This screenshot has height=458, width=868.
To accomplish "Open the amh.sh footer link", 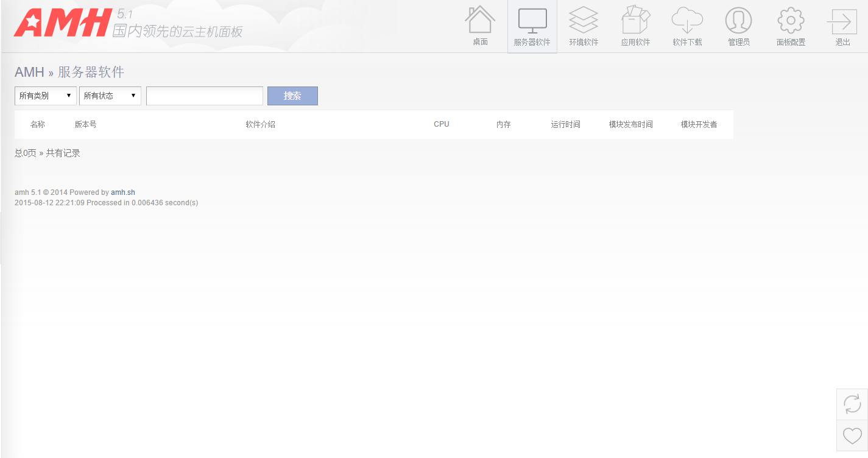I will [123, 192].
